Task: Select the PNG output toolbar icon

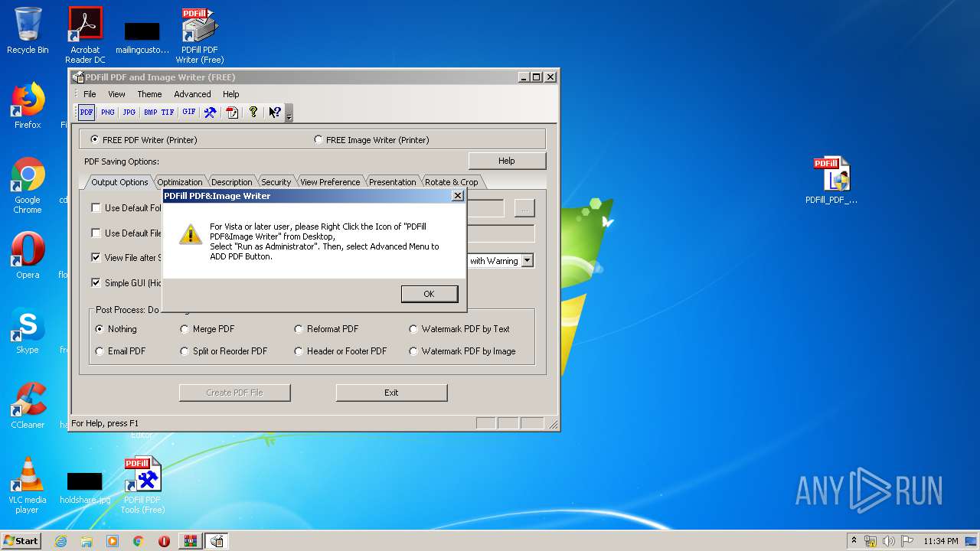Action: click(x=108, y=112)
